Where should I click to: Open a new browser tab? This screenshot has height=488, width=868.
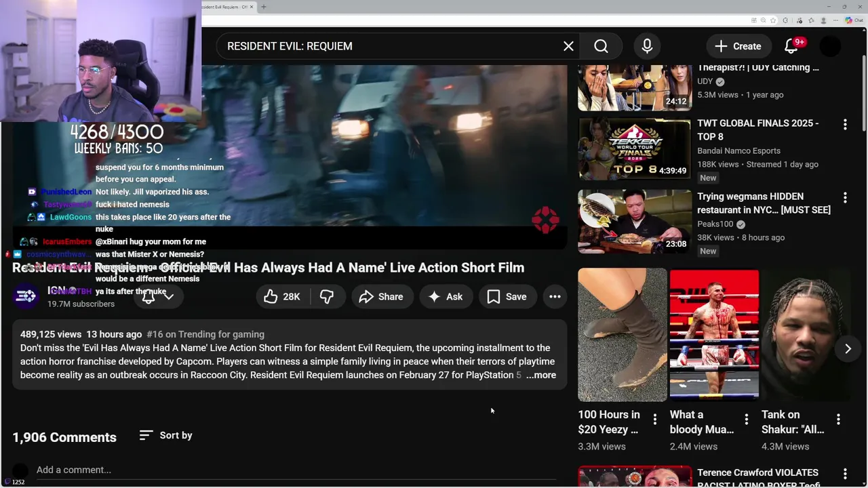(x=264, y=7)
